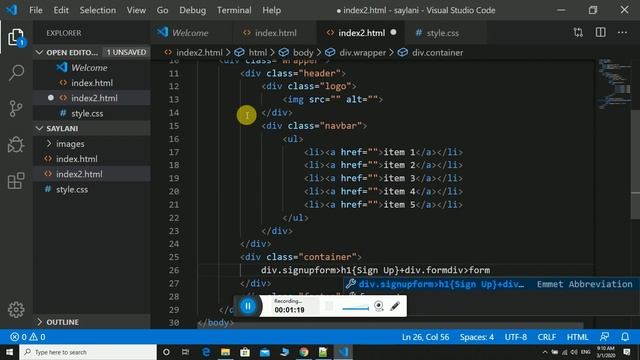Open the Edit menu
640x360 pixels.
click(x=61, y=10)
